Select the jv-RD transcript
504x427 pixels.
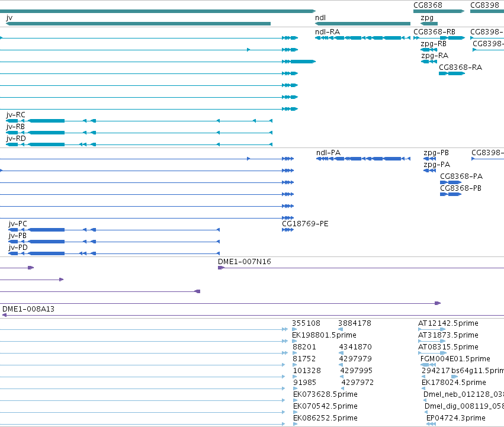139,145
